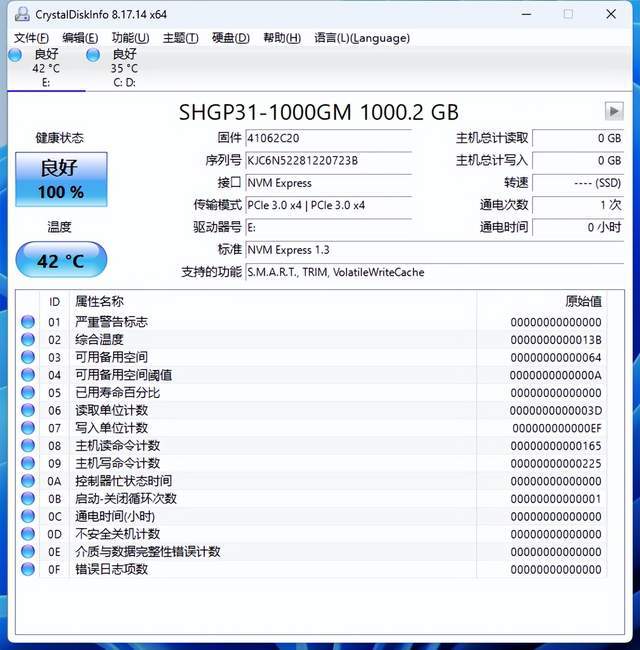Select the 读取单位计数 attribute name
The height and width of the screenshot is (650, 640).
(x=112, y=410)
